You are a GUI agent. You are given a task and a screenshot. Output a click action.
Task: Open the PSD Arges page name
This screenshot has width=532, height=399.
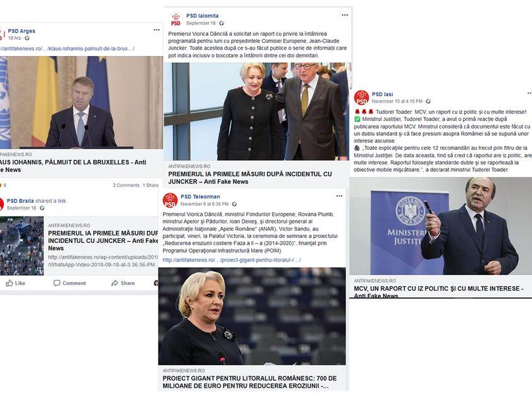(x=21, y=31)
